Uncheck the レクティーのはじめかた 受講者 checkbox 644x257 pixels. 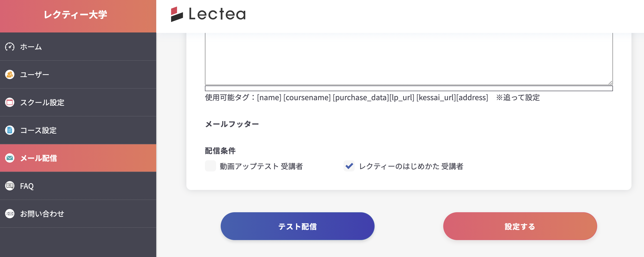click(349, 166)
